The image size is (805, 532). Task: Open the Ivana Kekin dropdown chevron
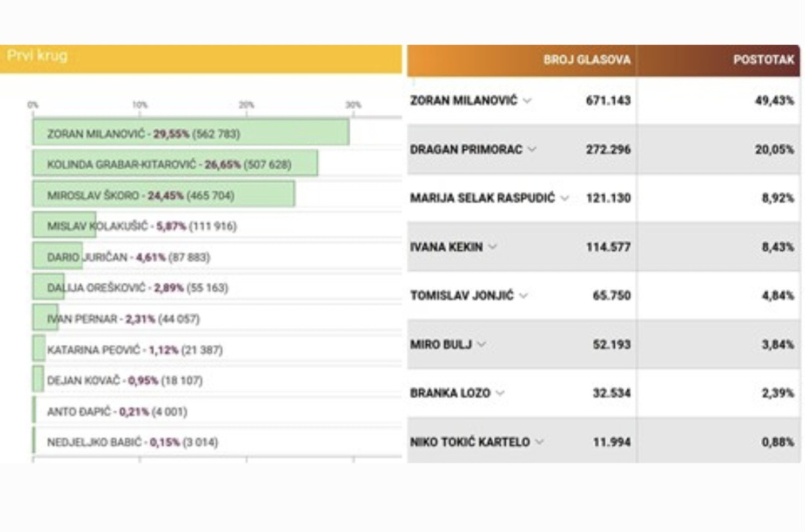point(492,247)
